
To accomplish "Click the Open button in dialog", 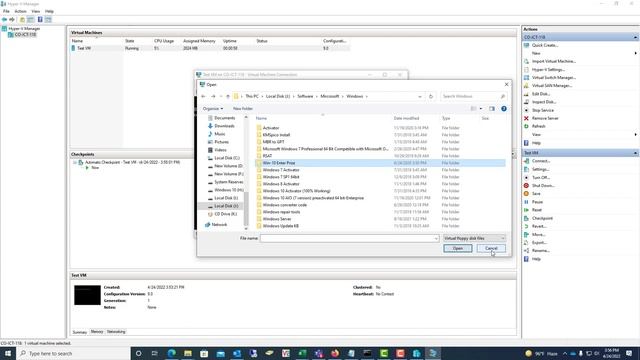I will (x=458, y=248).
